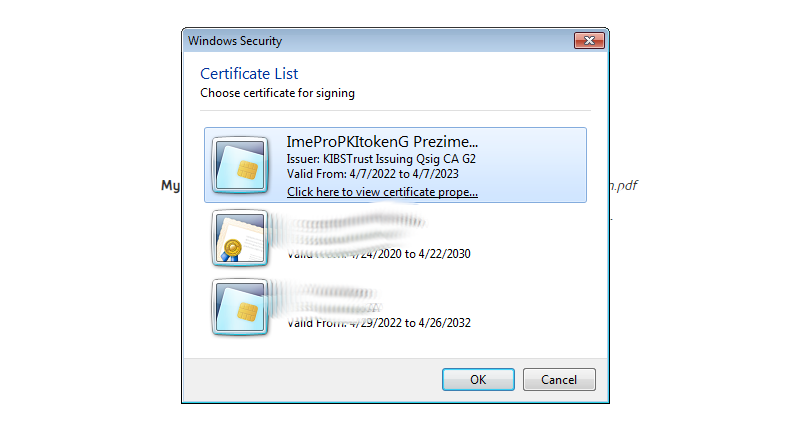The image size is (788, 424).
Task: Open the view certificate properties link
Action: [x=382, y=191]
